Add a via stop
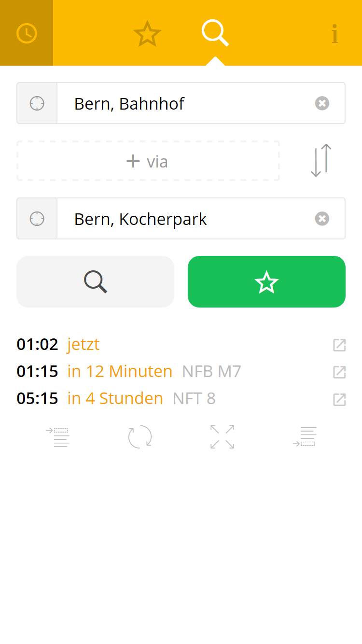Image resolution: width=362 pixels, height=644 pixels. [x=148, y=161]
